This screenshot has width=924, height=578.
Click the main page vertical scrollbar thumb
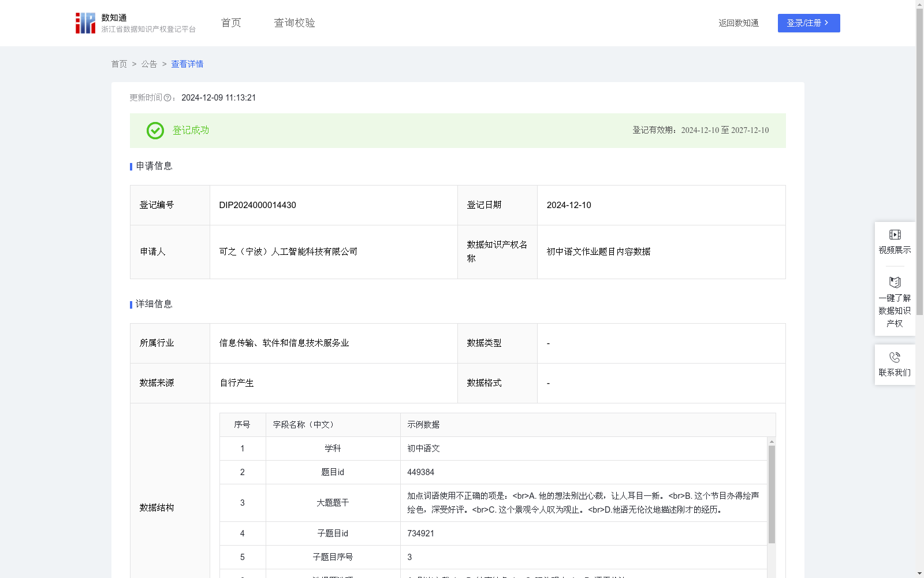[x=919, y=162]
